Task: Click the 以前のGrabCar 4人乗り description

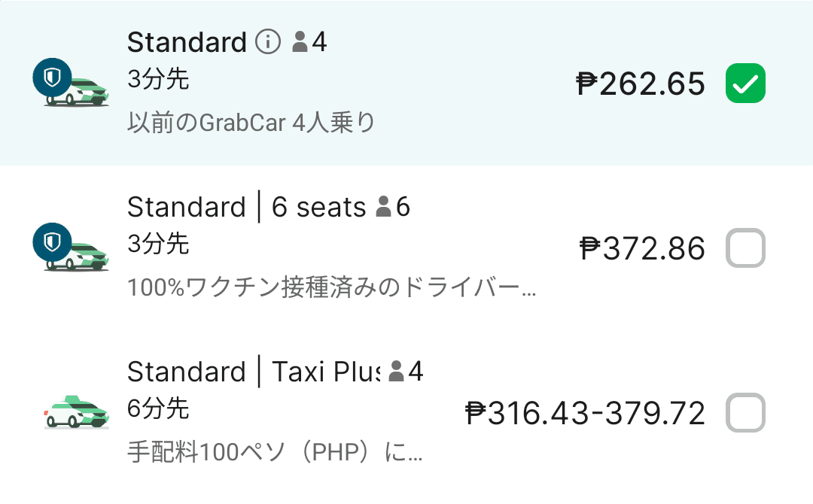Action: 251,122
